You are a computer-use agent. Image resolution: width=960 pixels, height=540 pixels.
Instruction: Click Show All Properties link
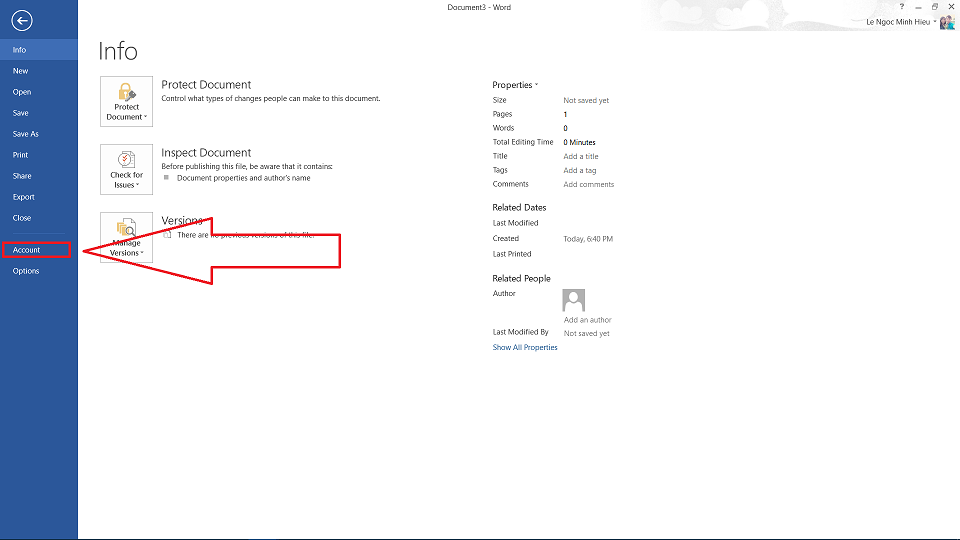pos(525,347)
